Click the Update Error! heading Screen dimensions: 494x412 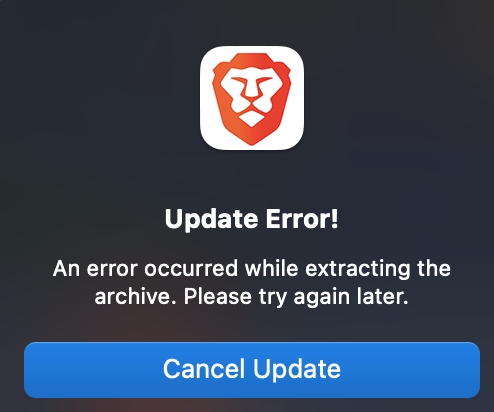pyautogui.click(x=252, y=219)
